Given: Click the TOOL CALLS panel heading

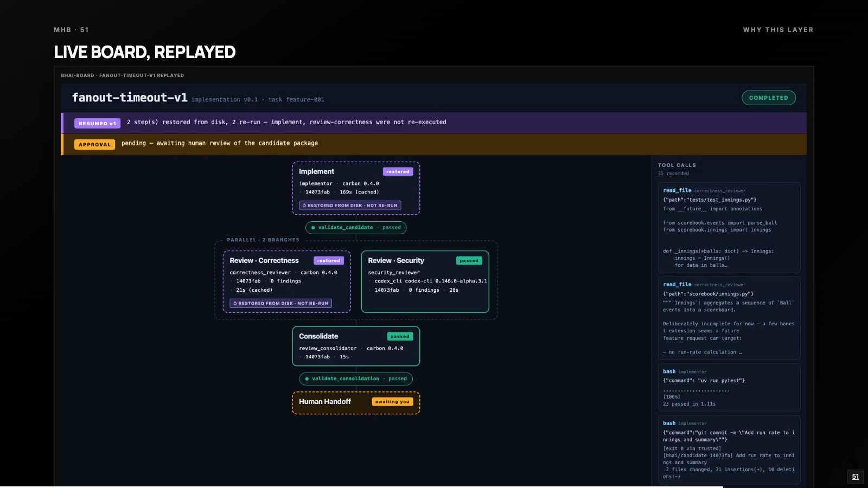Looking at the screenshot, I should click(677, 165).
